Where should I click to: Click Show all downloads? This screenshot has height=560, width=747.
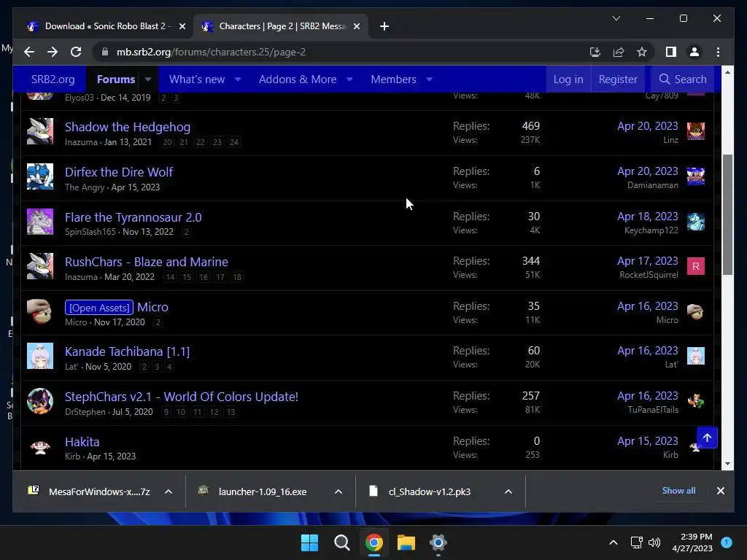click(x=678, y=491)
